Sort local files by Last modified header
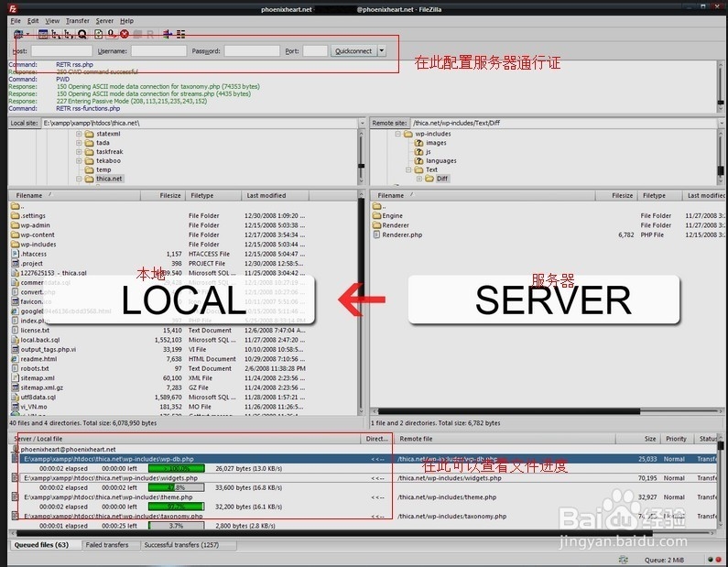This screenshot has width=728, height=567. tap(275, 195)
